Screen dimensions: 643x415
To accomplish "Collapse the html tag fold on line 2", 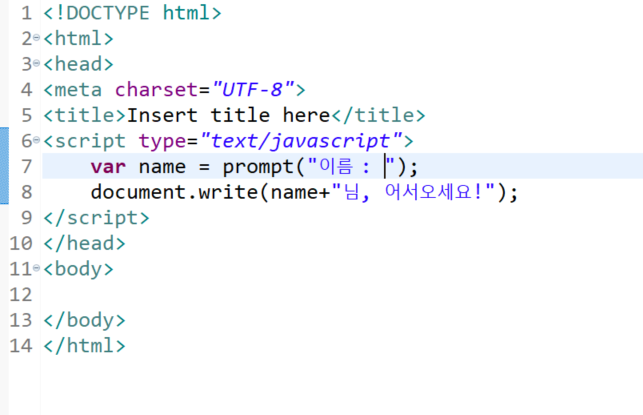I will [36, 38].
